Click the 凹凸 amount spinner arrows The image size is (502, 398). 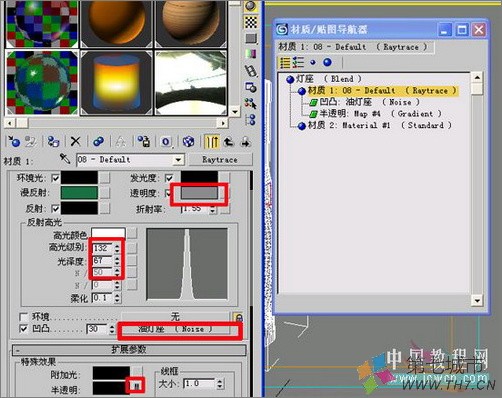click(x=112, y=329)
